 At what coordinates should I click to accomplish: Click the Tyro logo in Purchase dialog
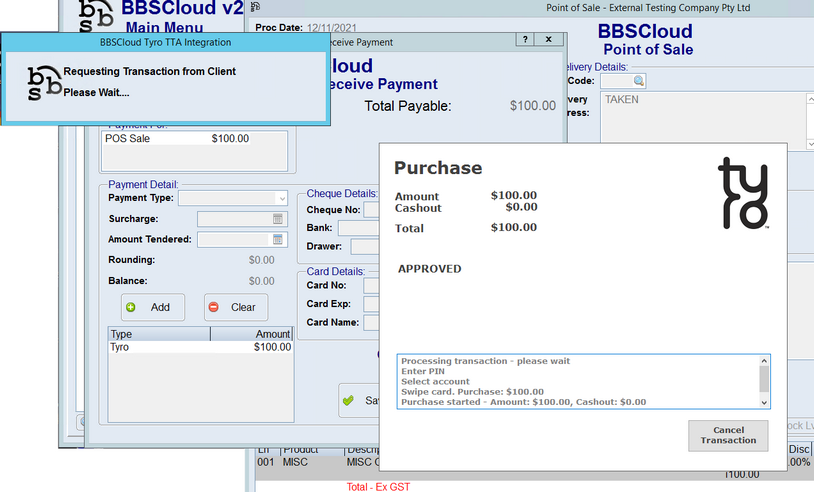pyautogui.click(x=744, y=193)
